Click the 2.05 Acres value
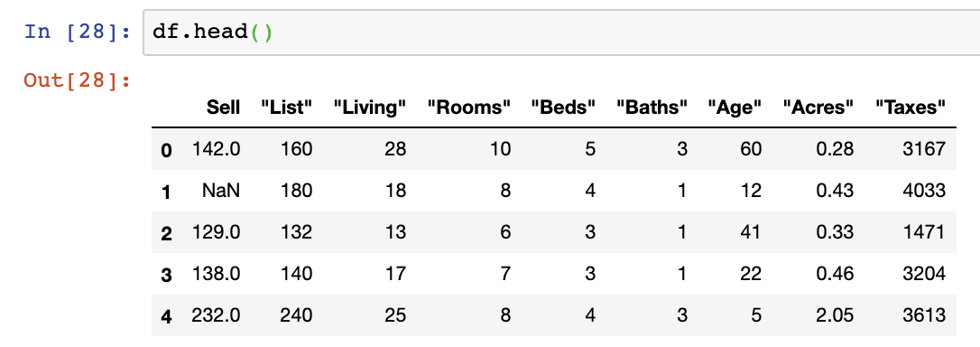 [x=833, y=315]
